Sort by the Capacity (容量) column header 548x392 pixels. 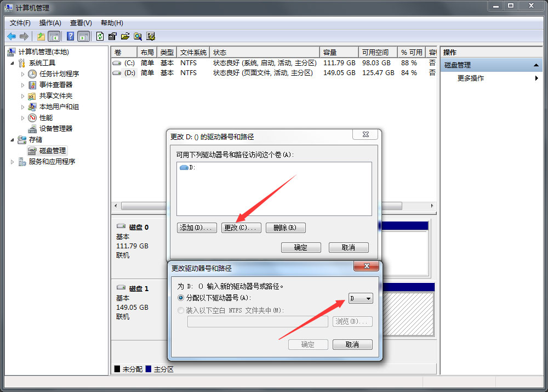click(x=339, y=53)
